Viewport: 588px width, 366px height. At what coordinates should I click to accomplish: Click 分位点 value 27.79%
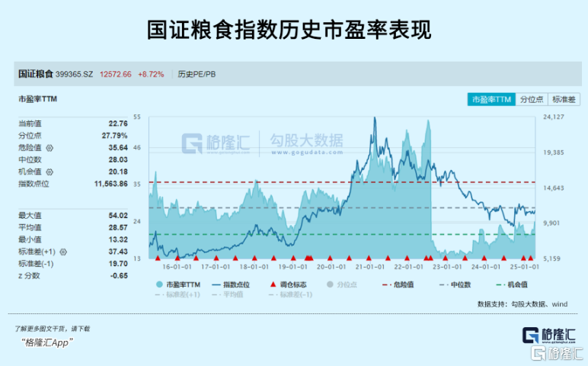[115, 136]
